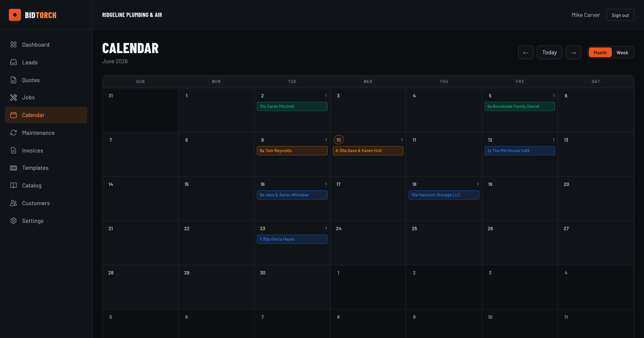Open the Invoices section

pos(46,150)
